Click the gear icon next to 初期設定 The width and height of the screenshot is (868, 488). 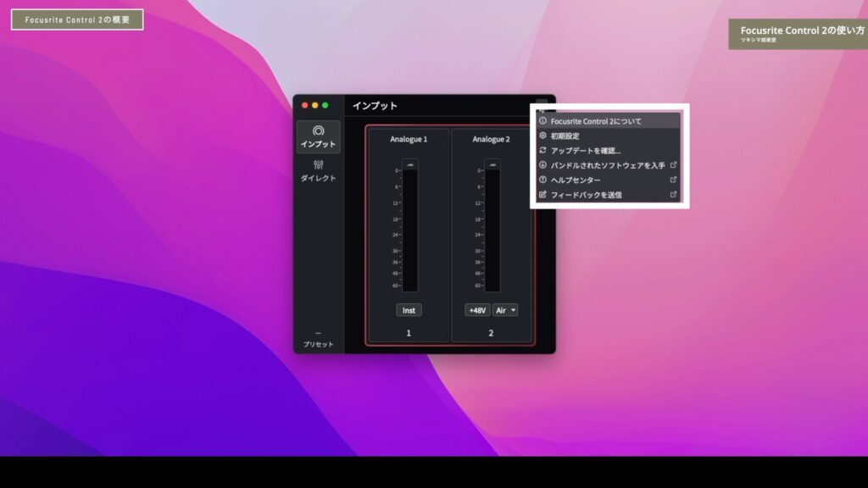pyautogui.click(x=542, y=136)
